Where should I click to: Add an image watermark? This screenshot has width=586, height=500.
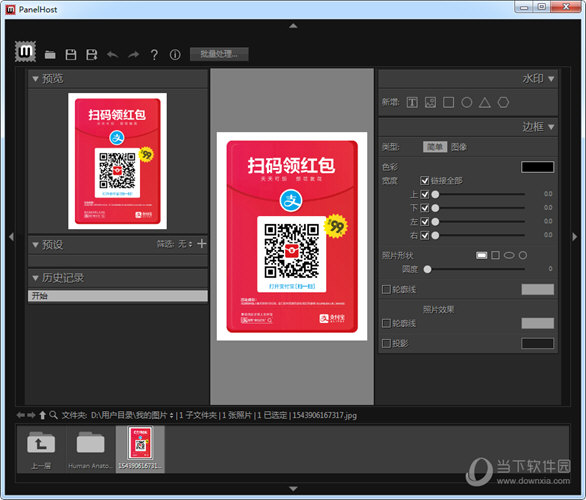[431, 102]
